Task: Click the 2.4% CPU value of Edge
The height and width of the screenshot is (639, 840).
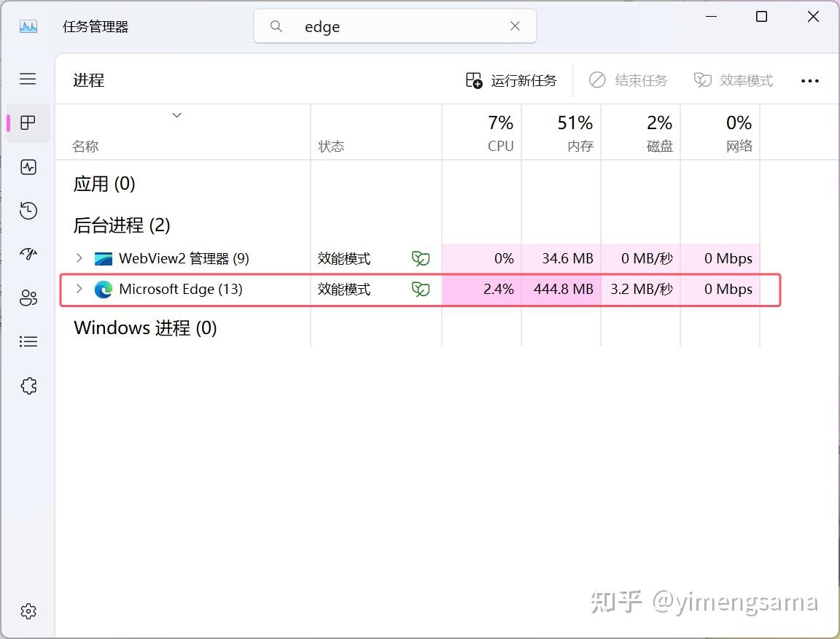Action: (498, 289)
